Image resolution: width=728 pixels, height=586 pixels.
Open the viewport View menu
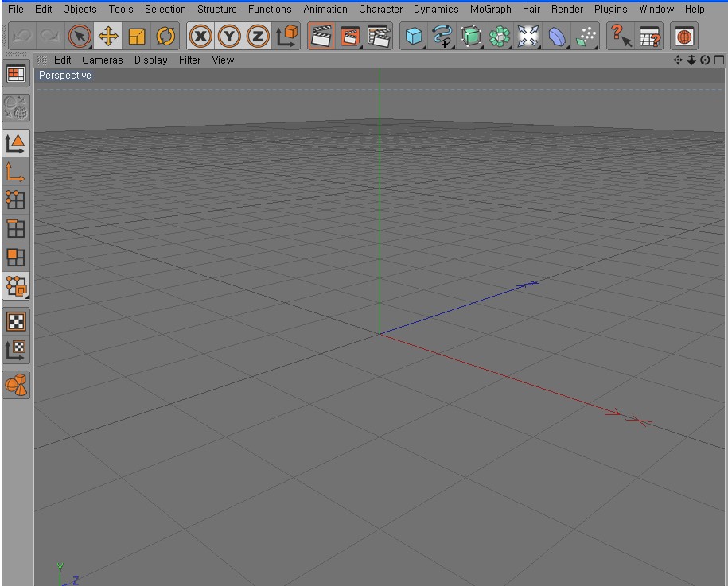pyautogui.click(x=223, y=60)
